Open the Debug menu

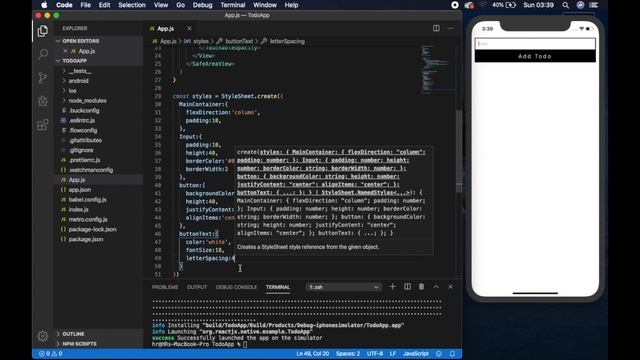point(202,5)
